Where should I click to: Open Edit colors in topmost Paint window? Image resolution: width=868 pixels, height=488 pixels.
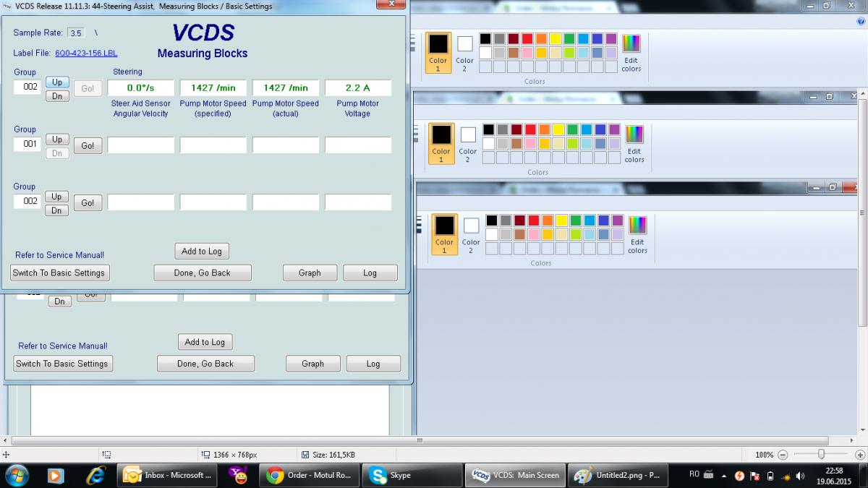click(631, 53)
